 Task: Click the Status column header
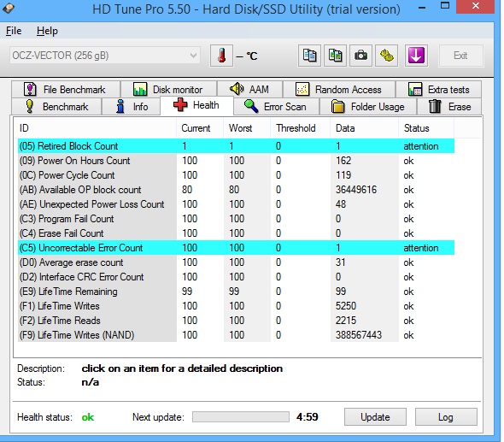click(426, 128)
